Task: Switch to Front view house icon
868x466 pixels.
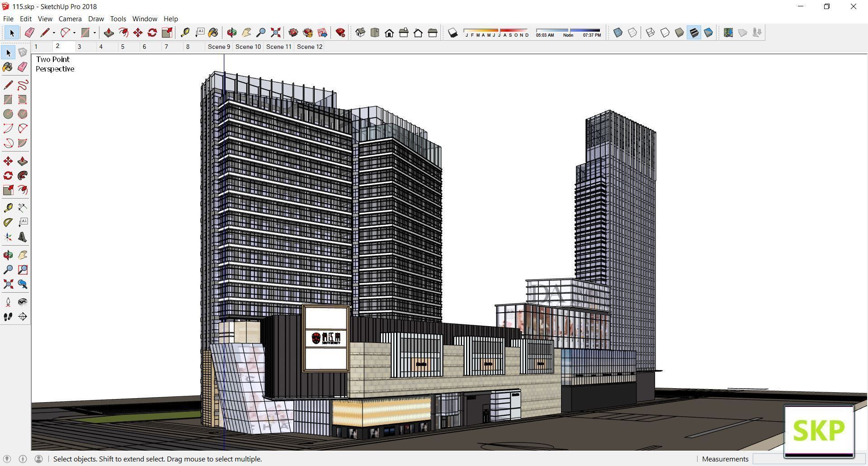Action: (x=389, y=33)
